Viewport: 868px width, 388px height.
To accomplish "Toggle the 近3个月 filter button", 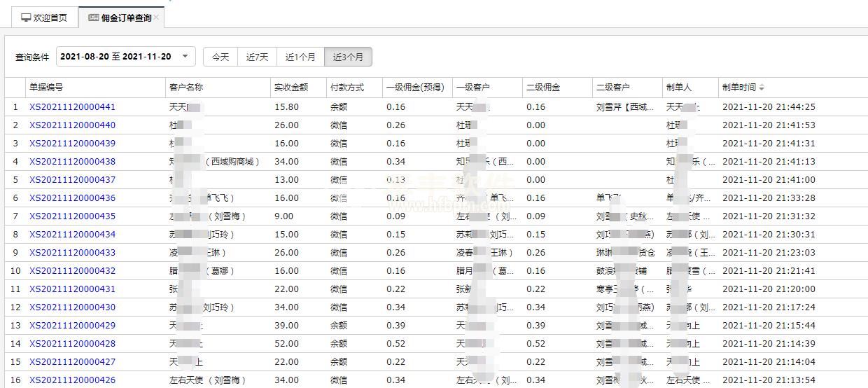I will [x=348, y=57].
